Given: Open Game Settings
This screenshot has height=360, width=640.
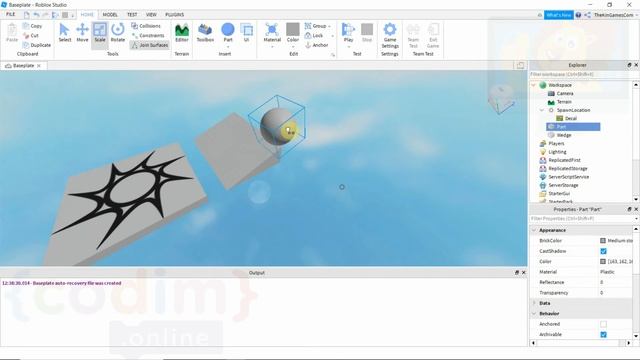Looking at the screenshot, I should click(390, 36).
